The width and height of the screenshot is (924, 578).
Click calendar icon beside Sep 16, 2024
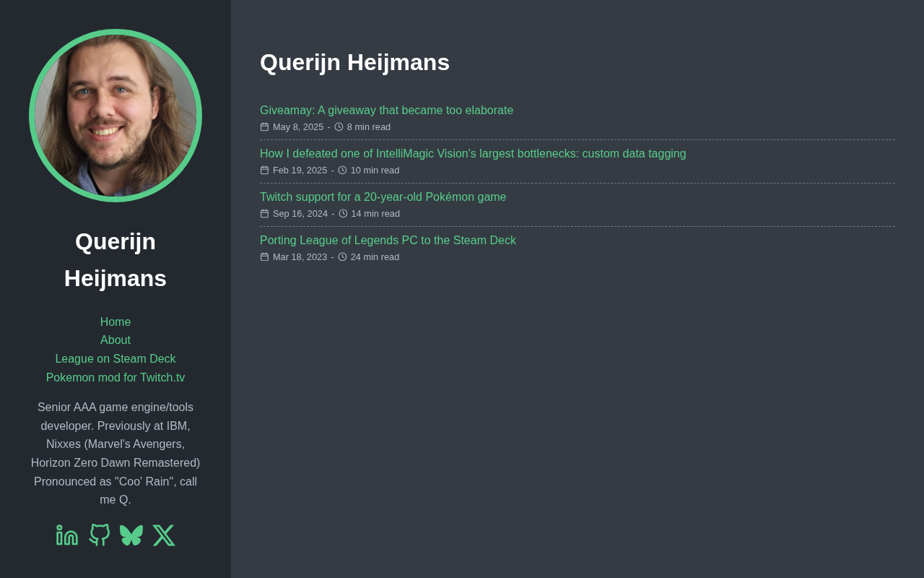tap(264, 214)
